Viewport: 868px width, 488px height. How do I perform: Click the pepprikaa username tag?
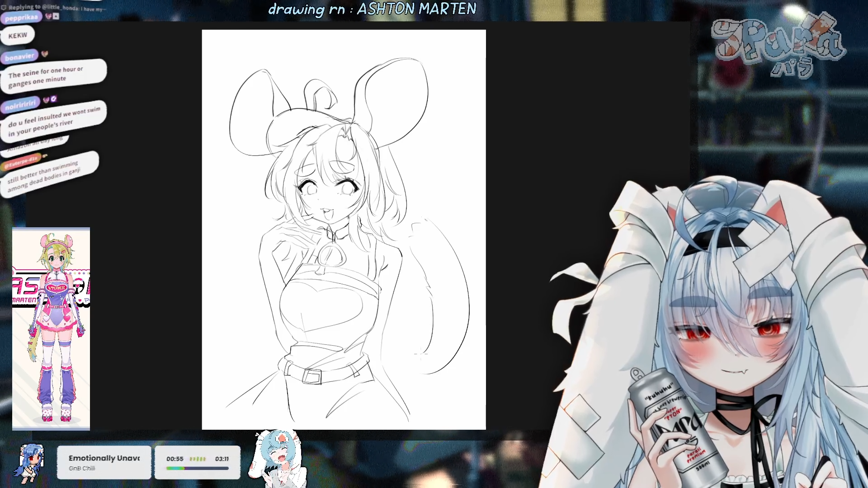(x=21, y=18)
